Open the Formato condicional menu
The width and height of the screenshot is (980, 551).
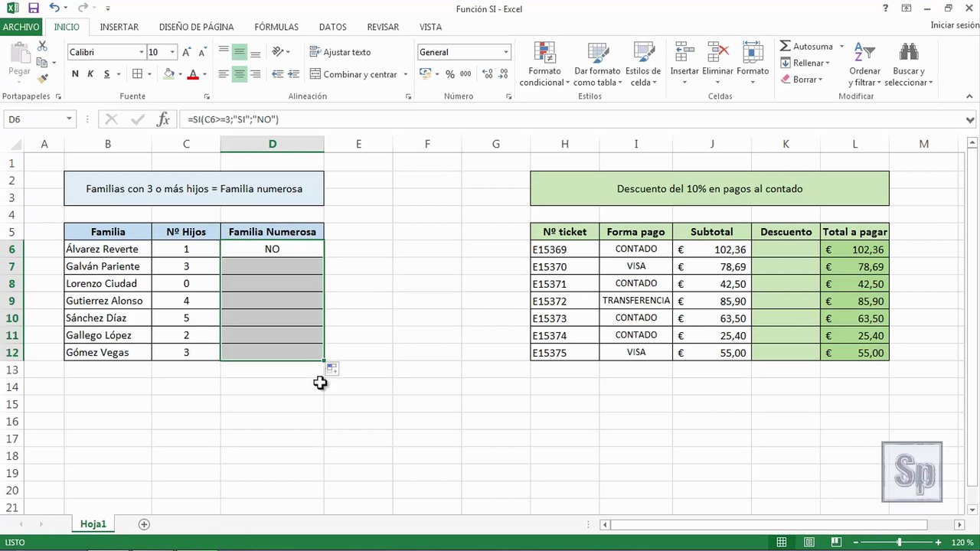coord(544,64)
